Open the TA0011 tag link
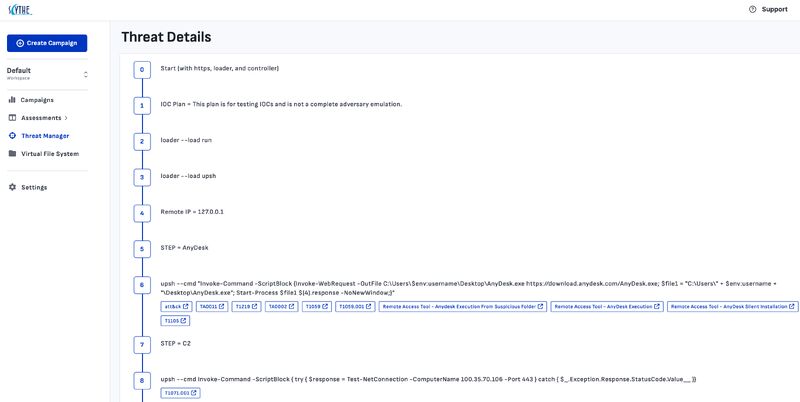 pos(212,307)
